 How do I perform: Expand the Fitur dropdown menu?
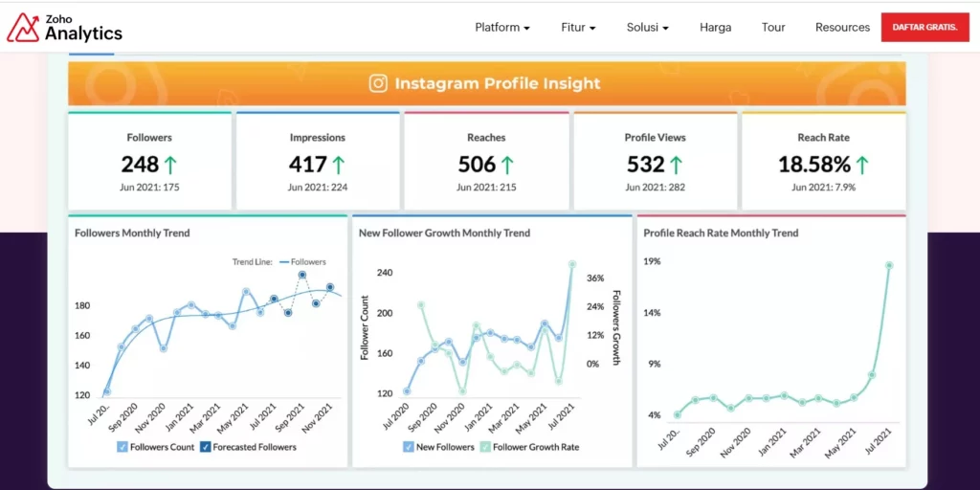pyautogui.click(x=578, y=28)
